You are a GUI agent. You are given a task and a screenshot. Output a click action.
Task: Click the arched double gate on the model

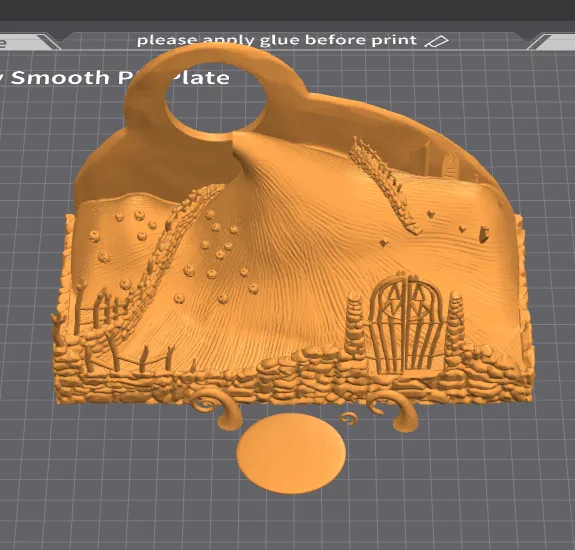pyautogui.click(x=405, y=323)
